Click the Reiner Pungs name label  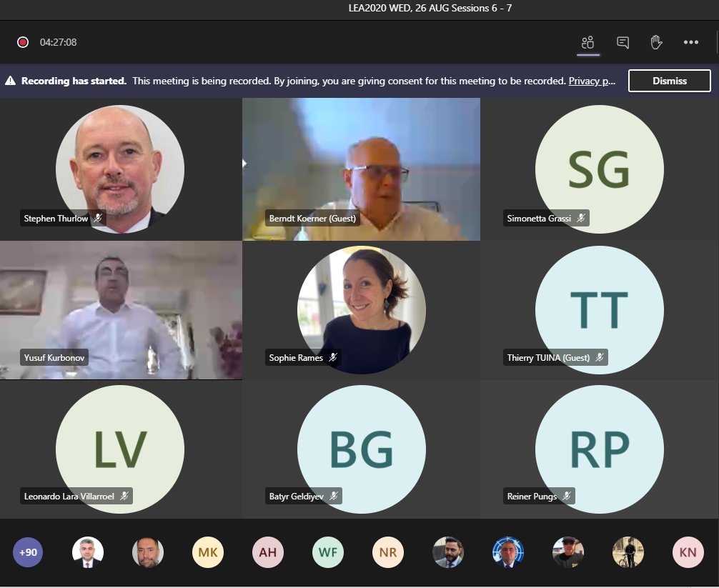pos(532,496)
